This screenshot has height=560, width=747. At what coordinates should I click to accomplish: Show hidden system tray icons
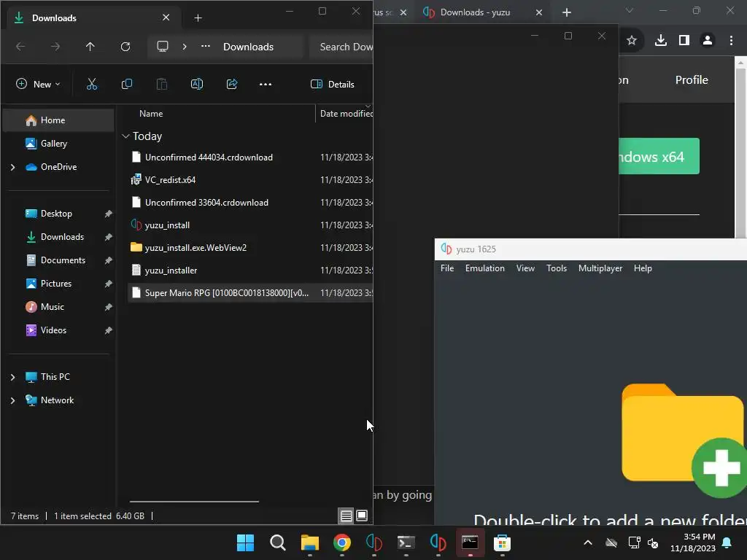click(x=588, y=542)
